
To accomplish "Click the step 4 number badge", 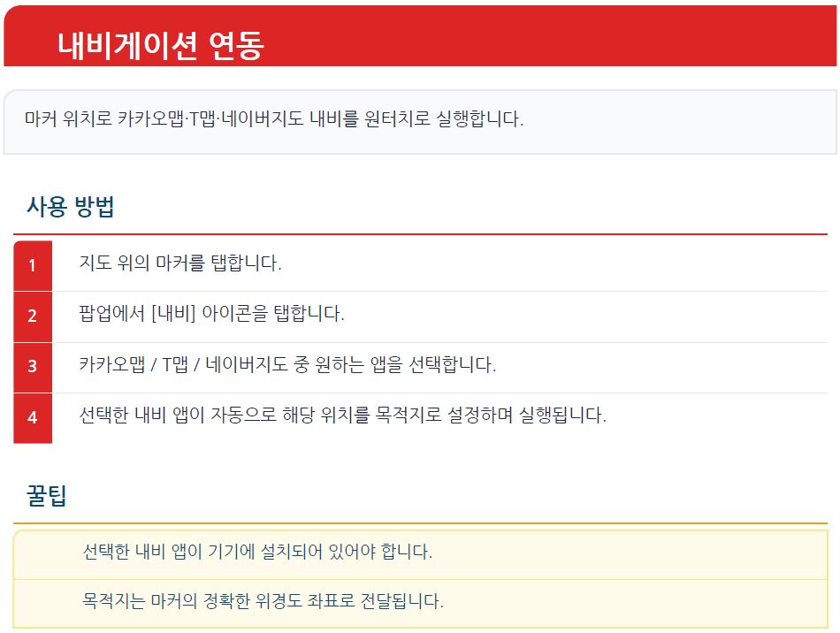I will 33,416.
